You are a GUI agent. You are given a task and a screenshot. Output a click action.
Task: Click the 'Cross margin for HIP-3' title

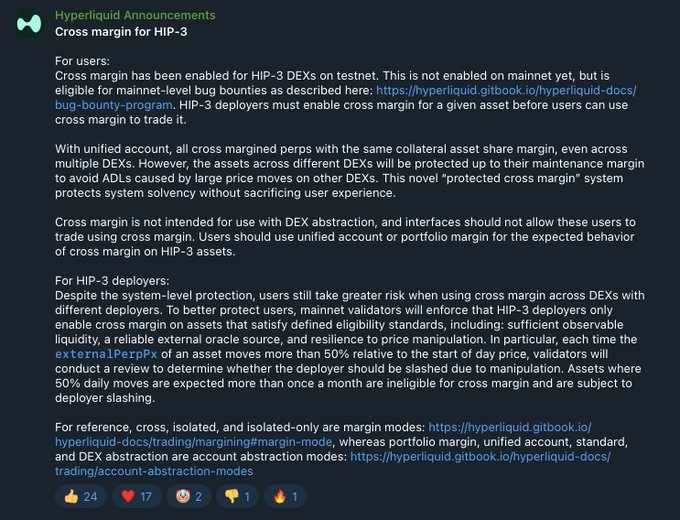[x=120, y=31]
